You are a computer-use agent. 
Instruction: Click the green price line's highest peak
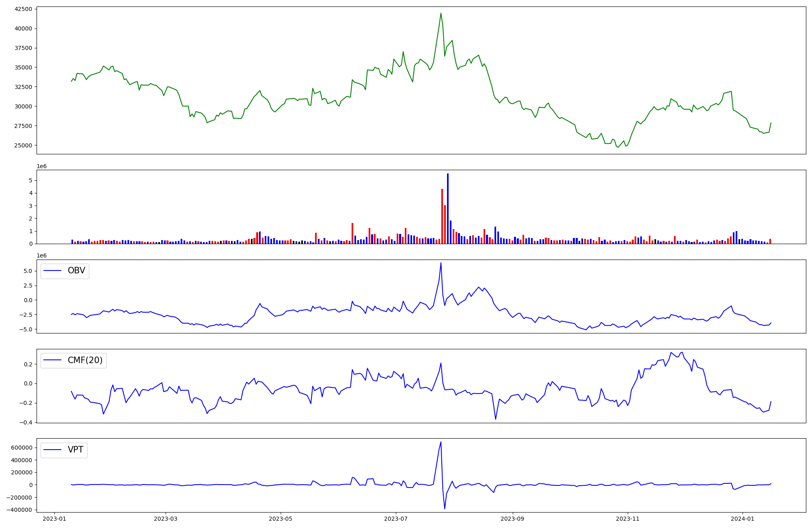point(441,13)
